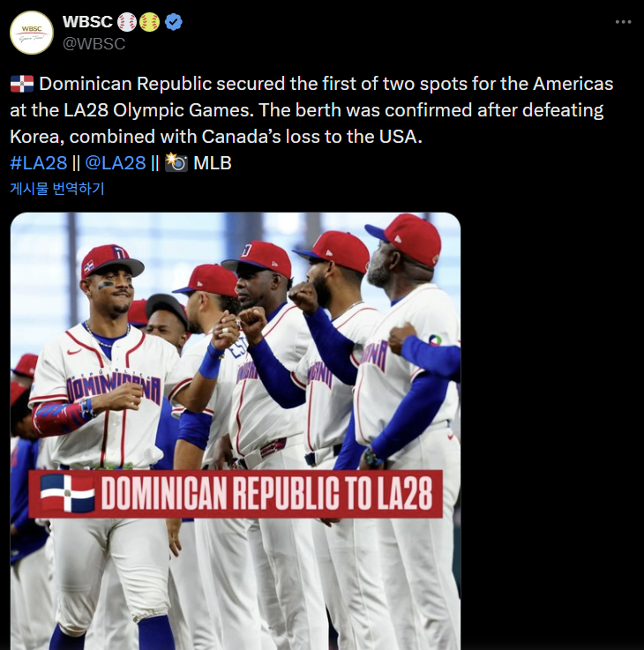The height and width of the screenshot is (650, 644).
Task: Click the Dominican flag in the image banner
Action: 67,494
